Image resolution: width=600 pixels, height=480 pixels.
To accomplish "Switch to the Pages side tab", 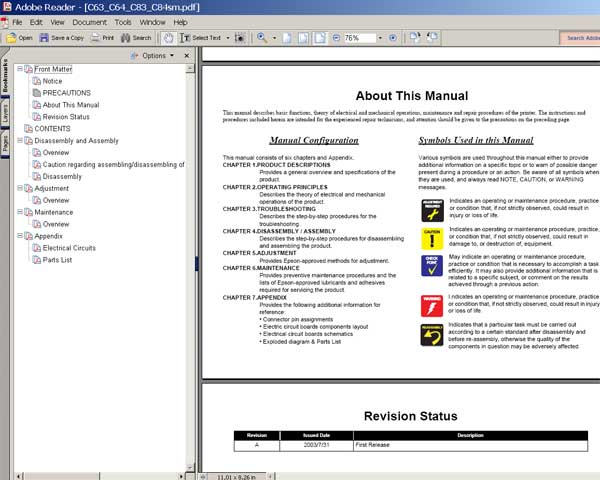I will click(x=5, y=145).
